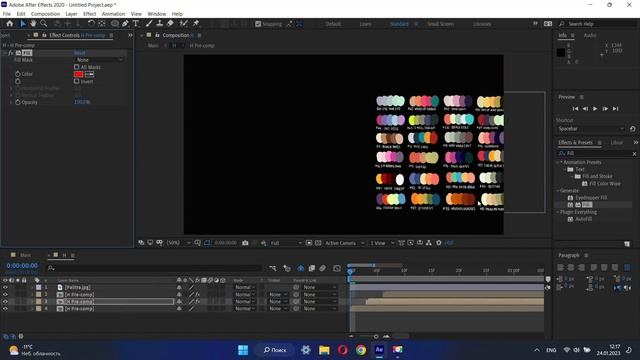
Task: Select the Ellipse shape tool
Action: (x=115, y=24)
